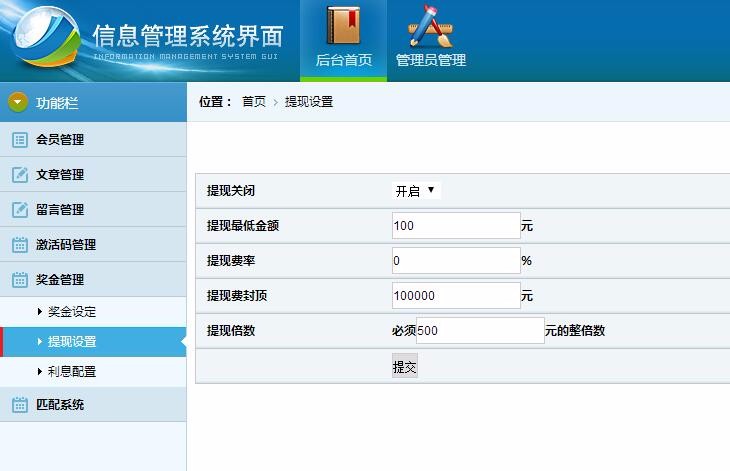
Task: Click the list icon beside 会员管理
Action: tap(20, 140)
